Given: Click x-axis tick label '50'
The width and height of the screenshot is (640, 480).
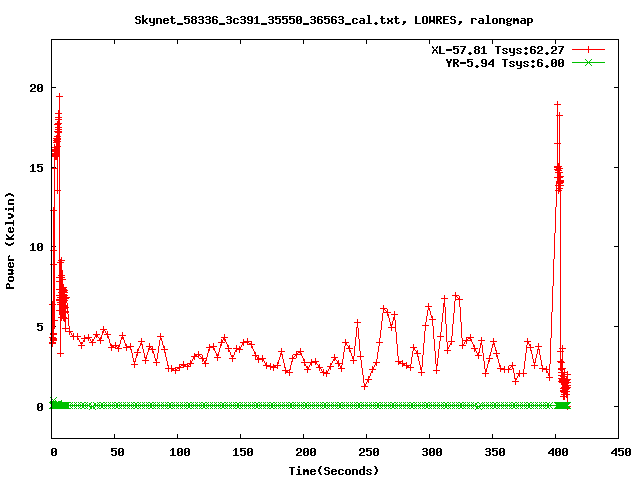Looking at the screenshot, I should [x=117, y=452].
